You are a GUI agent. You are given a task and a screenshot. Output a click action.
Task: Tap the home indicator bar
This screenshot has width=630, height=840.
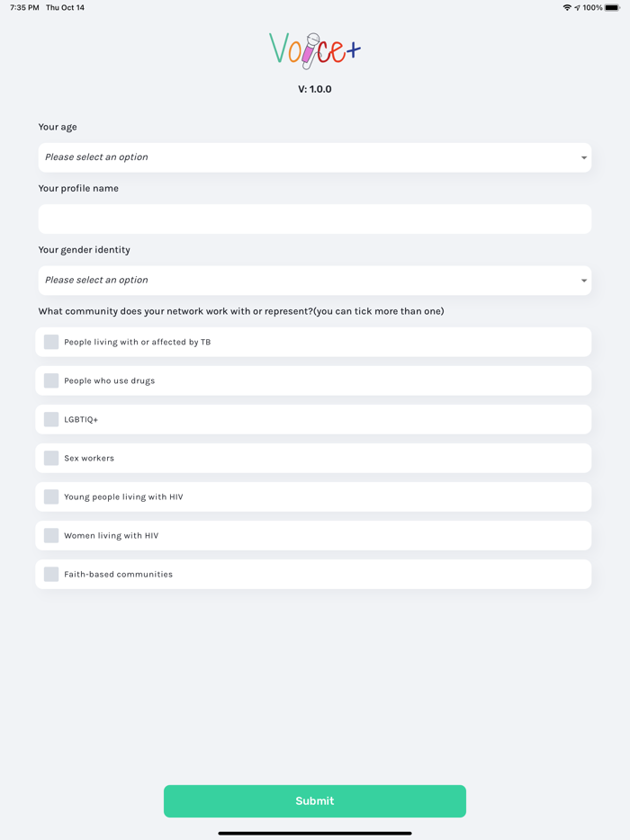[x=315, y=833]
